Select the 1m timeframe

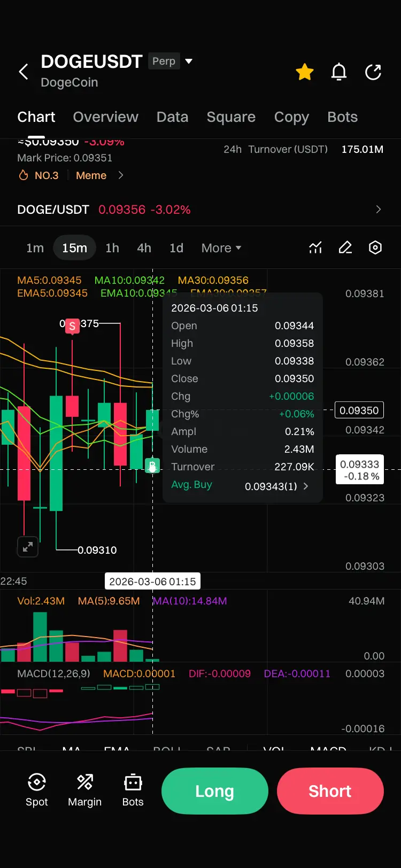coord(35,248)
